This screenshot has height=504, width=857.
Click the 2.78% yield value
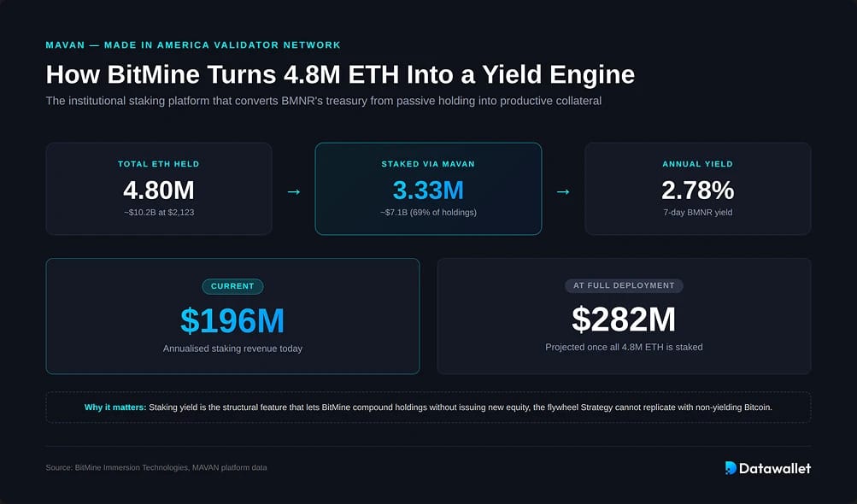[697, 190]
